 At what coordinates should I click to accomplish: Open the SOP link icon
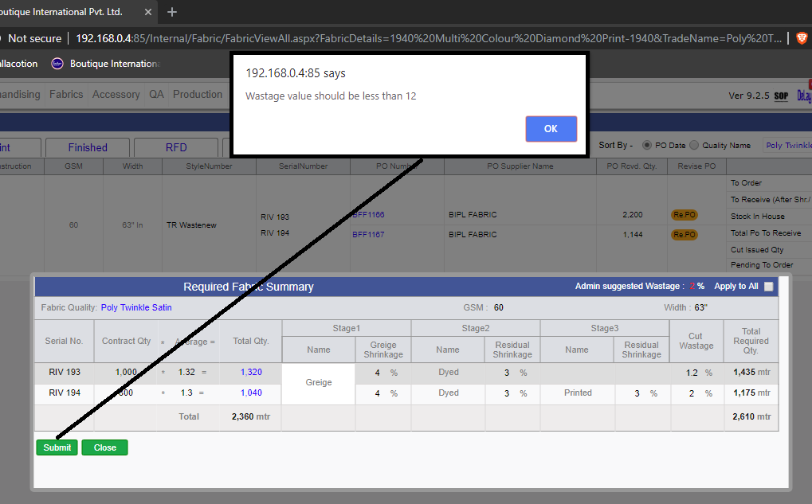pos(781,96)
